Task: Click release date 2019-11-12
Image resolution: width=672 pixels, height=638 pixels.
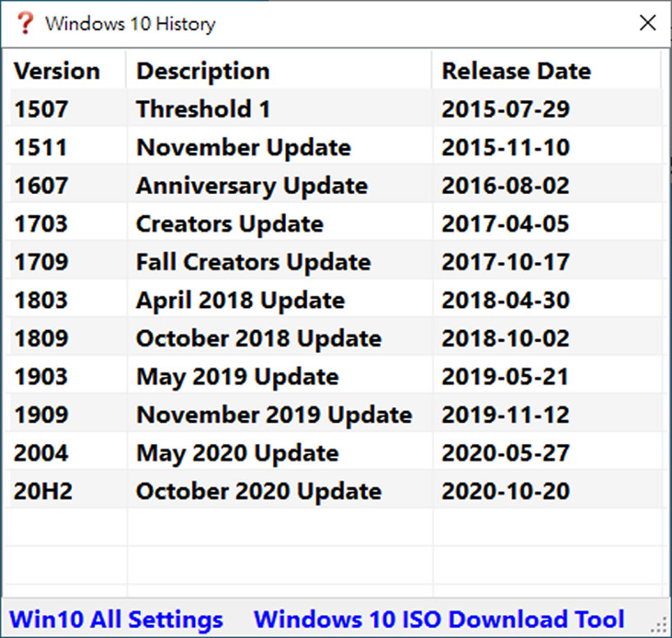Action: (x=506, y=414)
